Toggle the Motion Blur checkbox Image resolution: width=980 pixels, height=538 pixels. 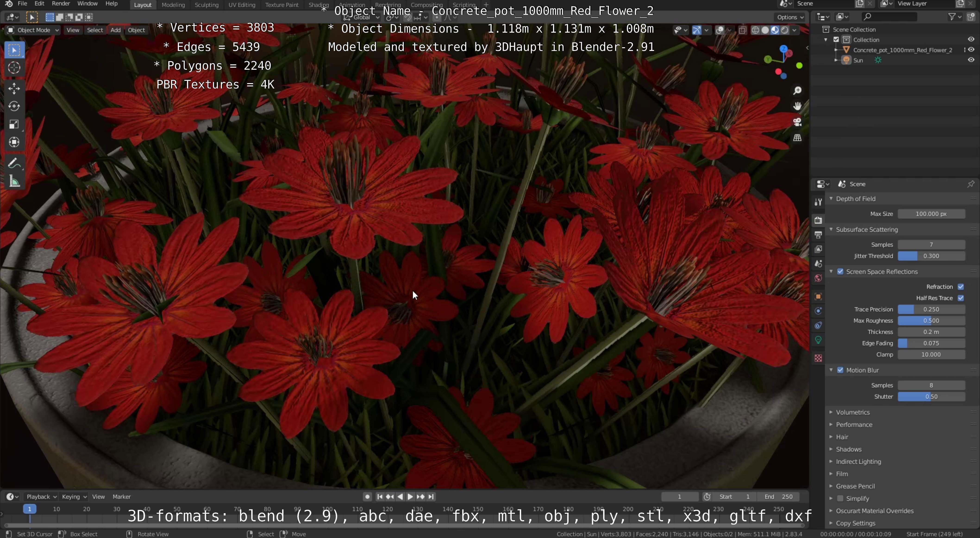tap(840, 370)
